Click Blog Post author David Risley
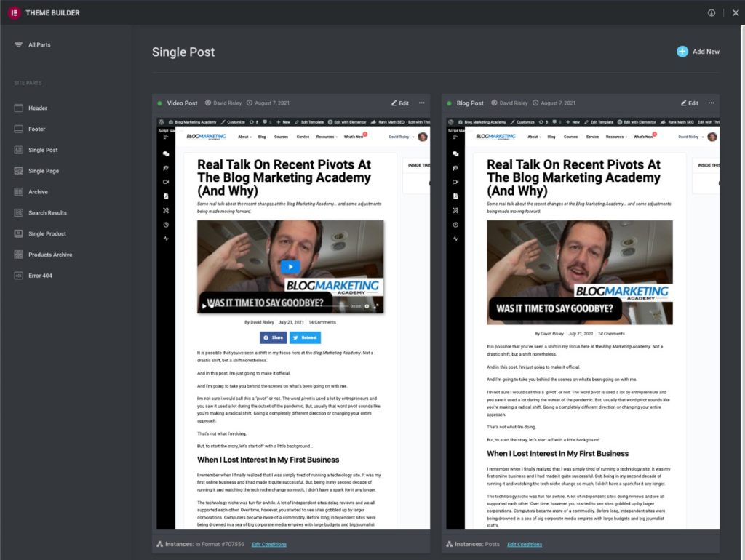This screenshot has width=745, height=560. point(513,103)
